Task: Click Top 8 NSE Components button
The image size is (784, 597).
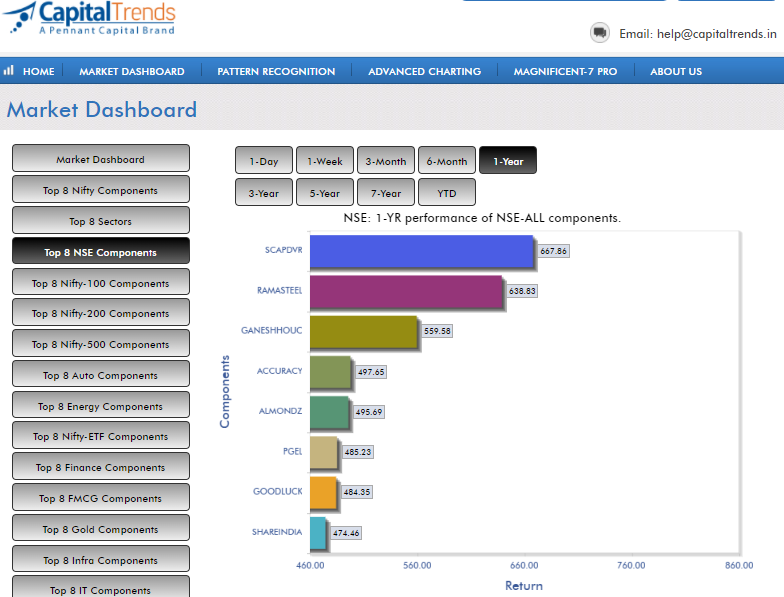Action: 100,251
